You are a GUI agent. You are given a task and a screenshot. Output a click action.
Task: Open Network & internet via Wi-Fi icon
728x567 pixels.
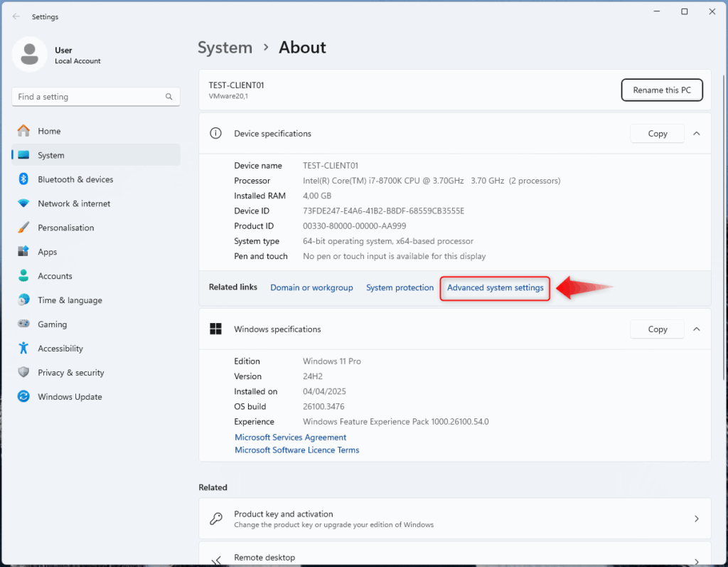click(23, 203)
